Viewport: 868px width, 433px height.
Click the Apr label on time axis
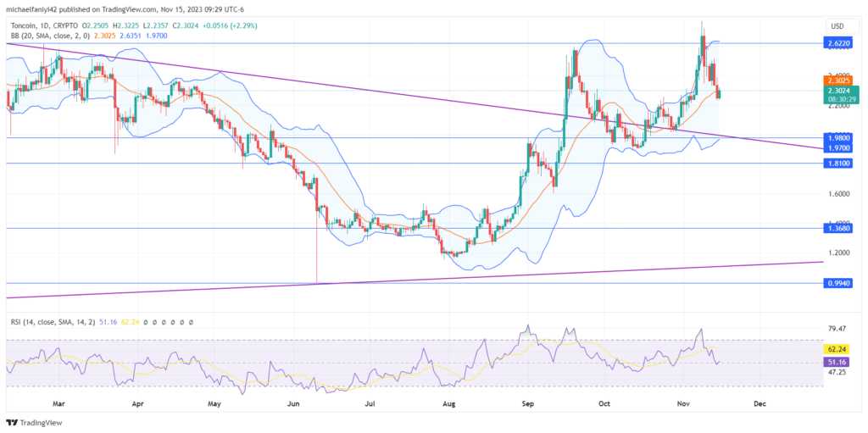point(138,403)
